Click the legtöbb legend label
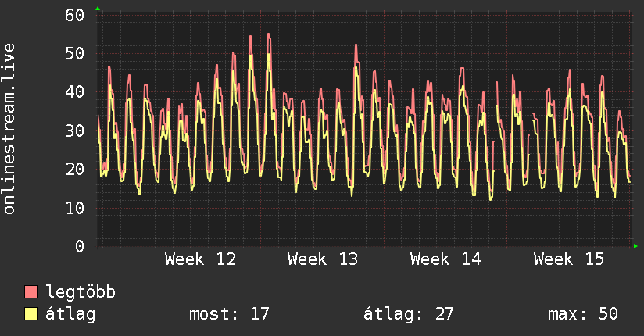644x336 pixels. click(x=80, y=292)
